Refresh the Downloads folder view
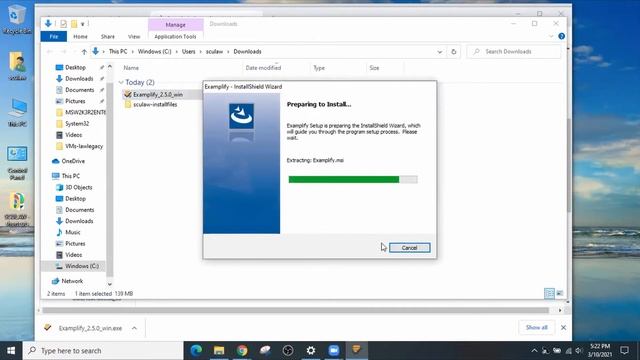Image resolution: width=640 pixels, height=360 pixels. (453, 52)
